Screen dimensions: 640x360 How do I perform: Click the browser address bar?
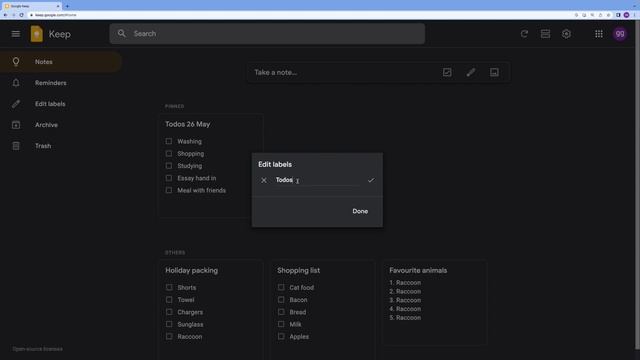(x=300, y=15)
